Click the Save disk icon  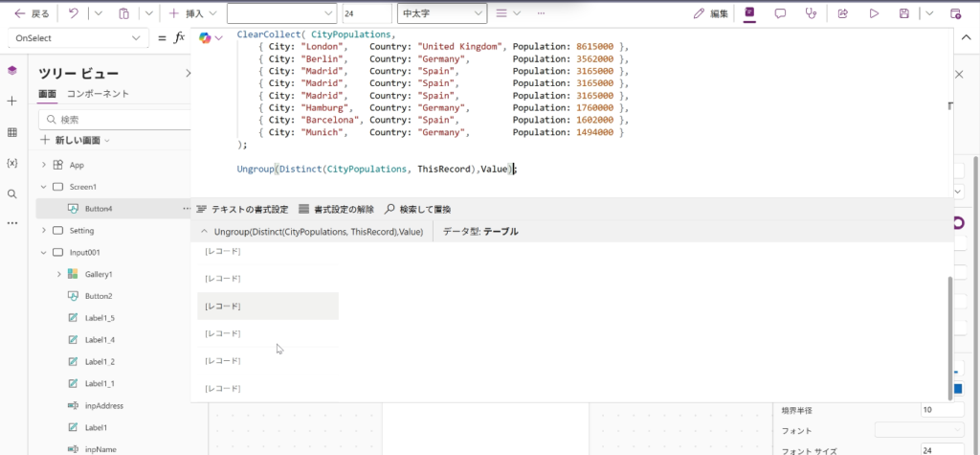click(903, 13)
